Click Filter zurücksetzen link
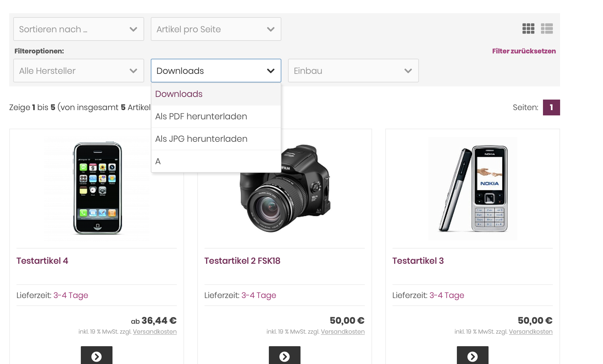The width and height of the screenshot is (603, 364). coord(524,51)
